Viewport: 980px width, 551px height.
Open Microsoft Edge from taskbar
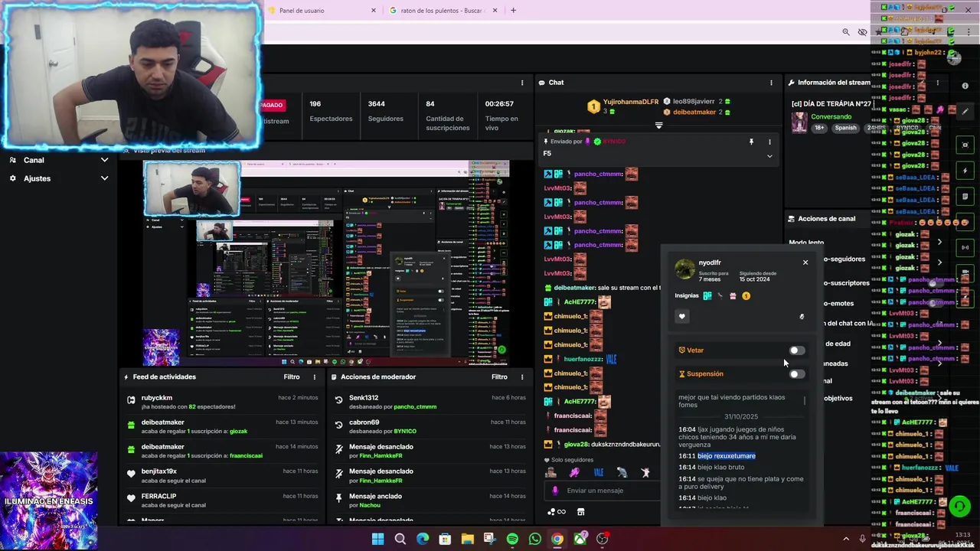coord(423,539)
